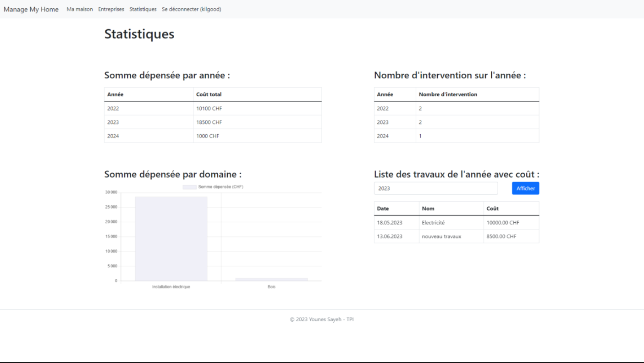
Task: Click the Nom column header
Action: (x=451, y=209)
